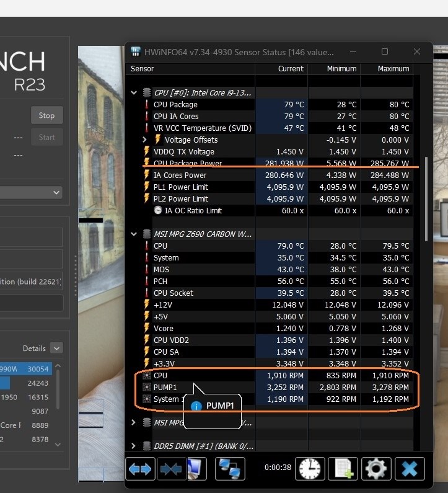Click the PCH thermometer icon
This screenshot has width=448, height=493.
tap(146, 281)
